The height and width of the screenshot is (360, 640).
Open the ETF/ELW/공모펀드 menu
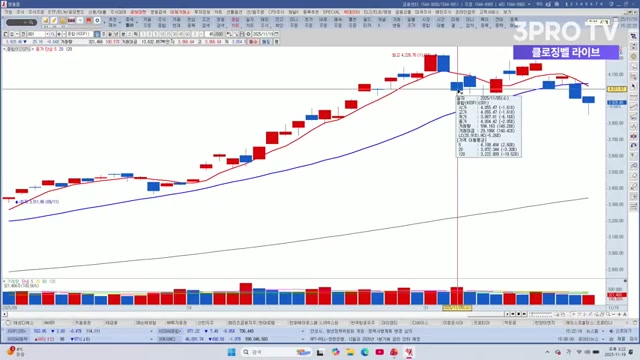pos(66,12)
